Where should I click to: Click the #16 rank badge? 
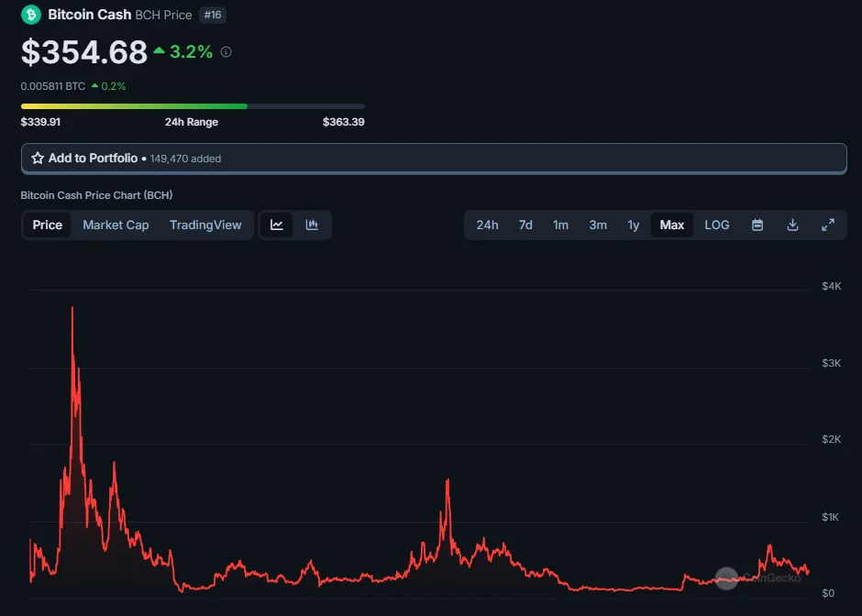[213, 15]
